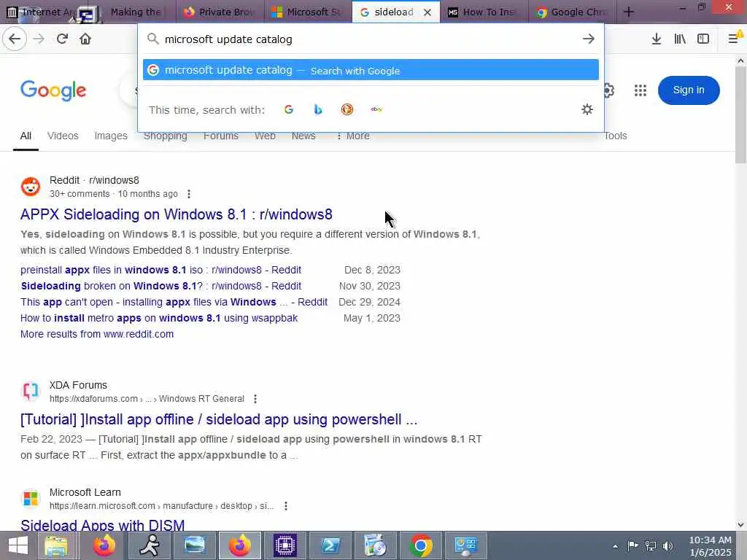Open PowerShell from the taskbar

point(330,545)
